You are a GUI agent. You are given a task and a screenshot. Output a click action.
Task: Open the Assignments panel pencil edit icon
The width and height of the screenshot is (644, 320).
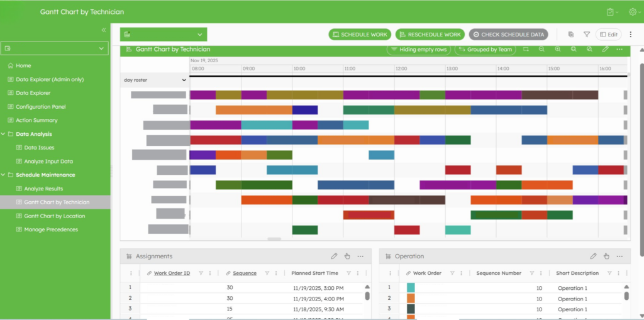334,257
